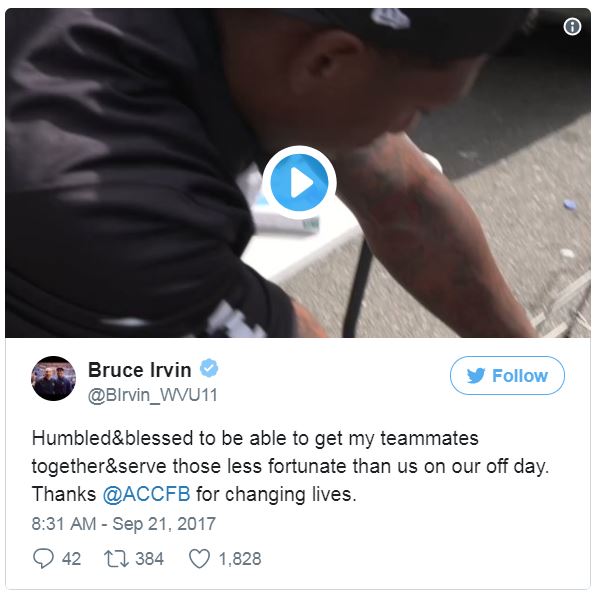Open Bruce Irvin's profile avatar
This screenshot has width=600, height=592.
coord(53,378)
